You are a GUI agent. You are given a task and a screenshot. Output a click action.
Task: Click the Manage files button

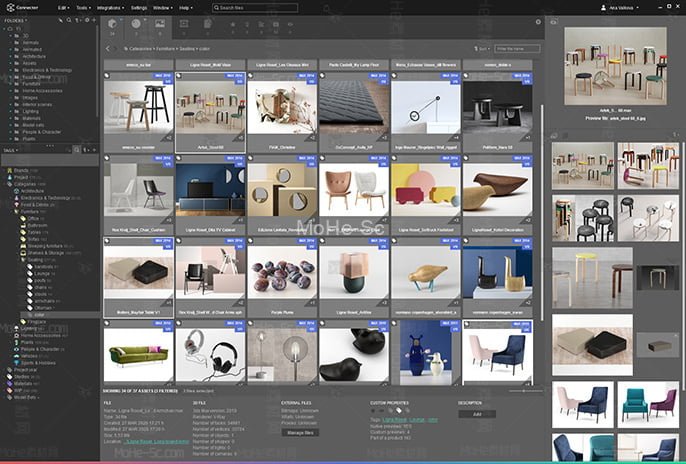(x=301, y=432)
